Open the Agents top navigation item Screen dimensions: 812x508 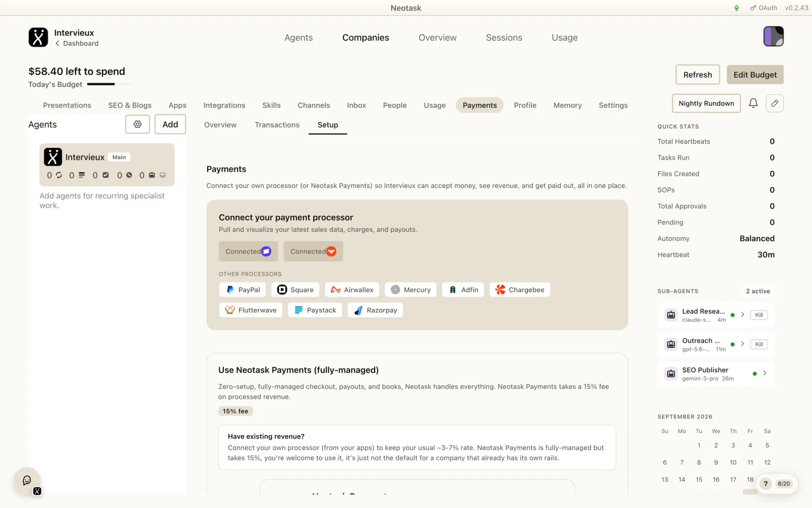[x=298, y=38]
